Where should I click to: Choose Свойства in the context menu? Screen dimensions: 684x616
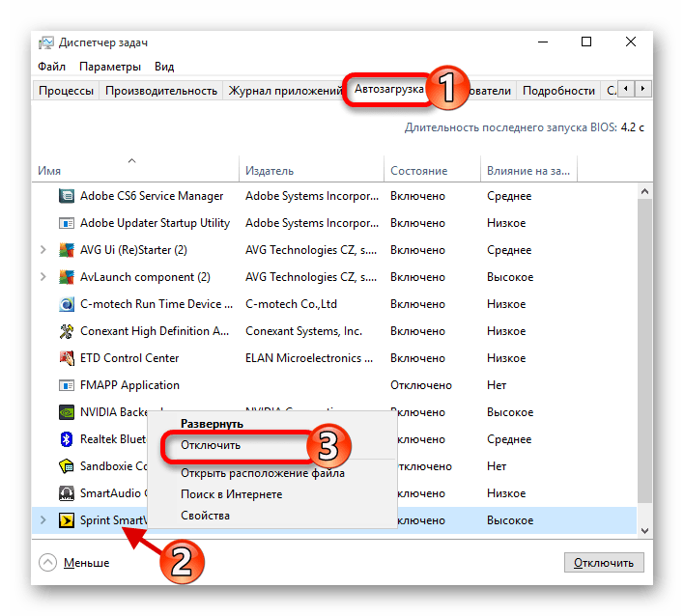pyautogui.click(x=205, y=516)
